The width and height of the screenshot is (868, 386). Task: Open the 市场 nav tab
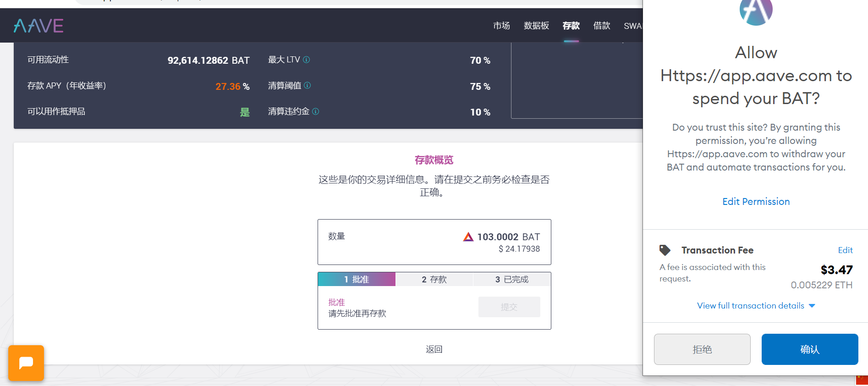pos(501,26)
